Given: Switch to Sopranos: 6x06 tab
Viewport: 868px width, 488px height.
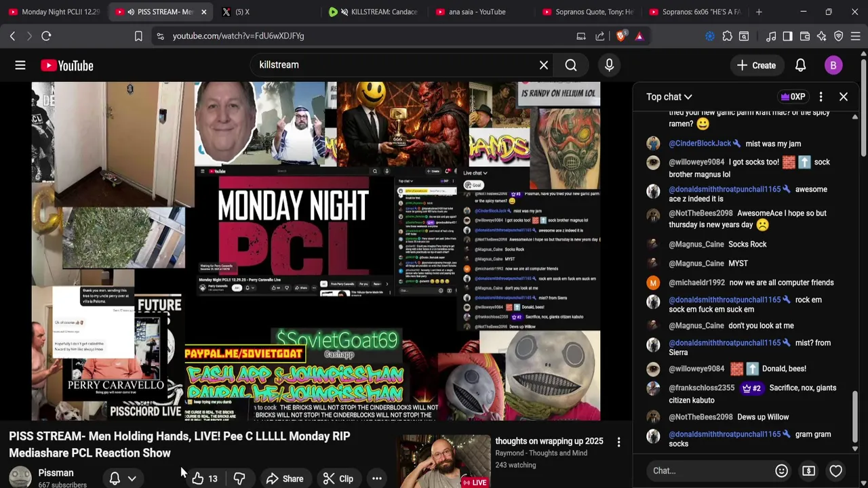Looking at the screenshot, I should tap(696, 12).
